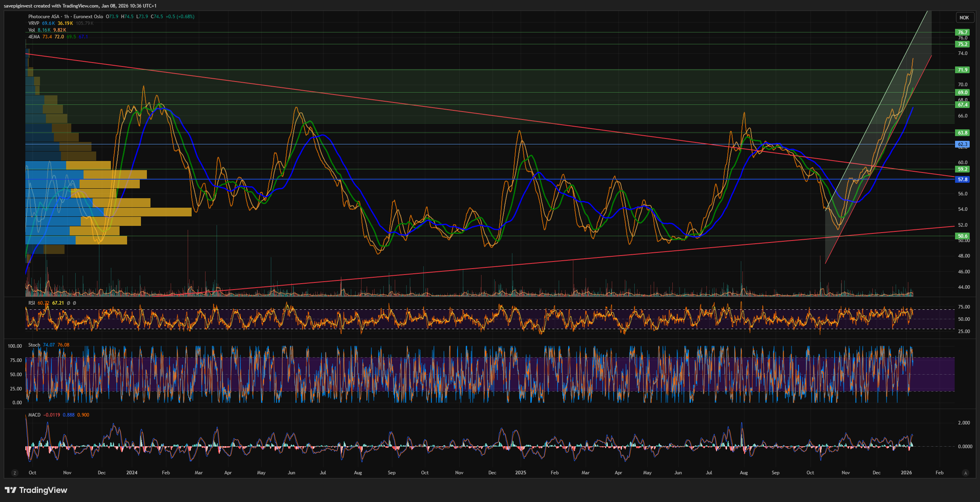
Task: Click the 71.9 green price label
Action: [x=963, y=70]
